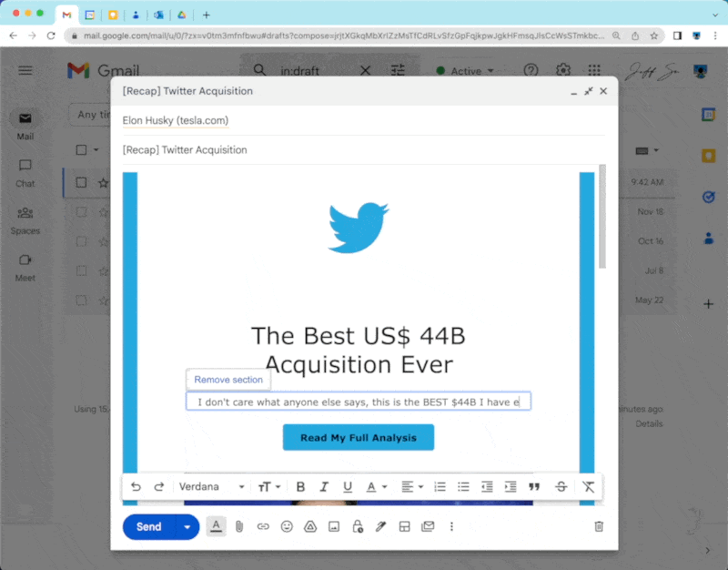Send the email
The image size is (728, 570).
tap(149, 527)
